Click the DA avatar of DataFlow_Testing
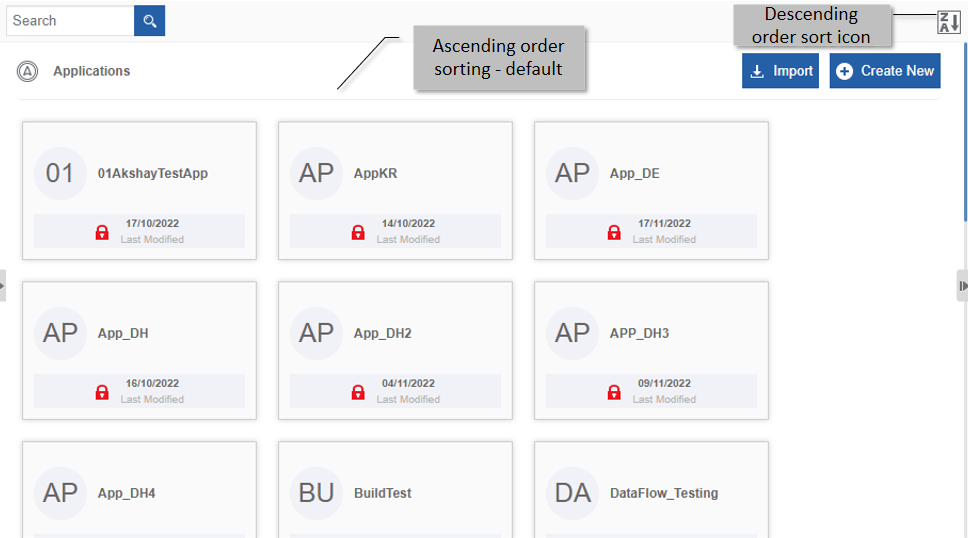Viewport: 968px width, 538px height. pyautogui.click(x=572, y=493)
